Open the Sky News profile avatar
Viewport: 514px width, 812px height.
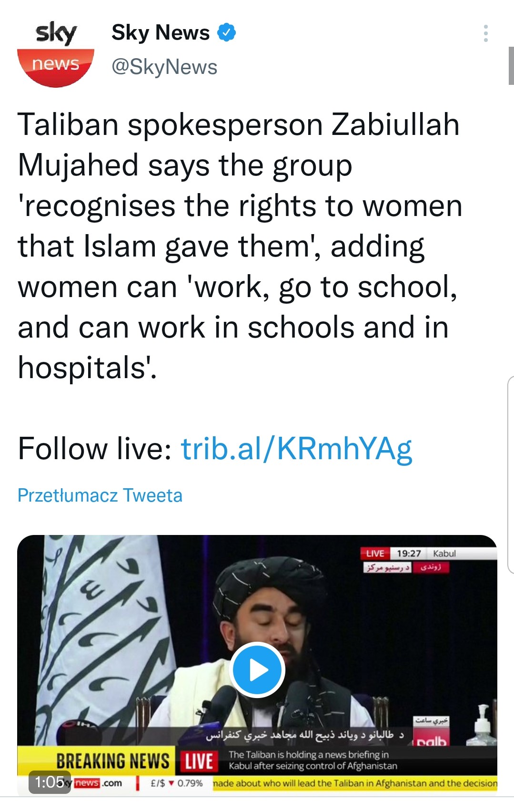(x=56, y=53)
